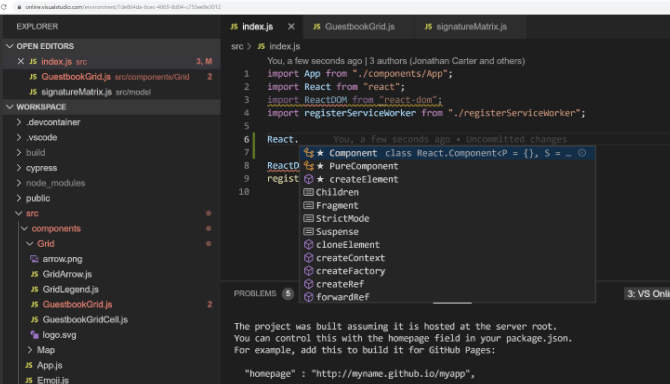The image size is (670, 384).
Task: Choose the Component suggestion
Action: (447, 153)
